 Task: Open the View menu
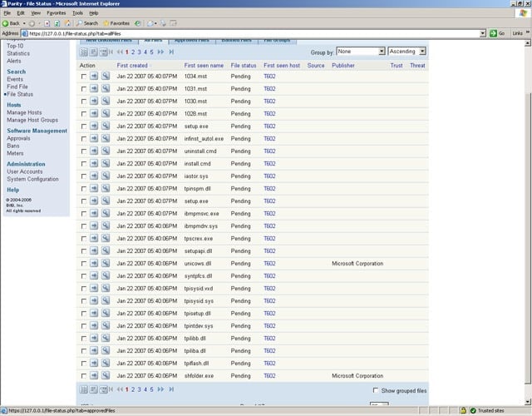coord(36,13)
